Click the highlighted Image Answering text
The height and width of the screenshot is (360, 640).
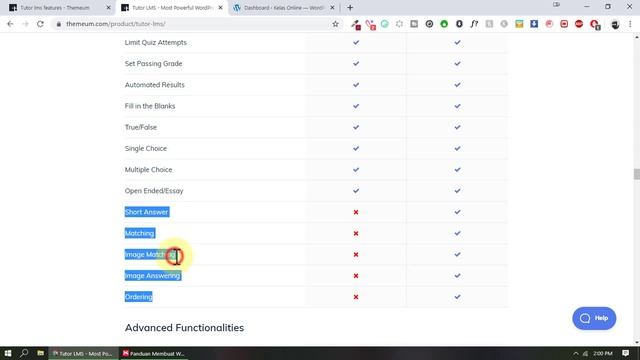tap(153, 276)
